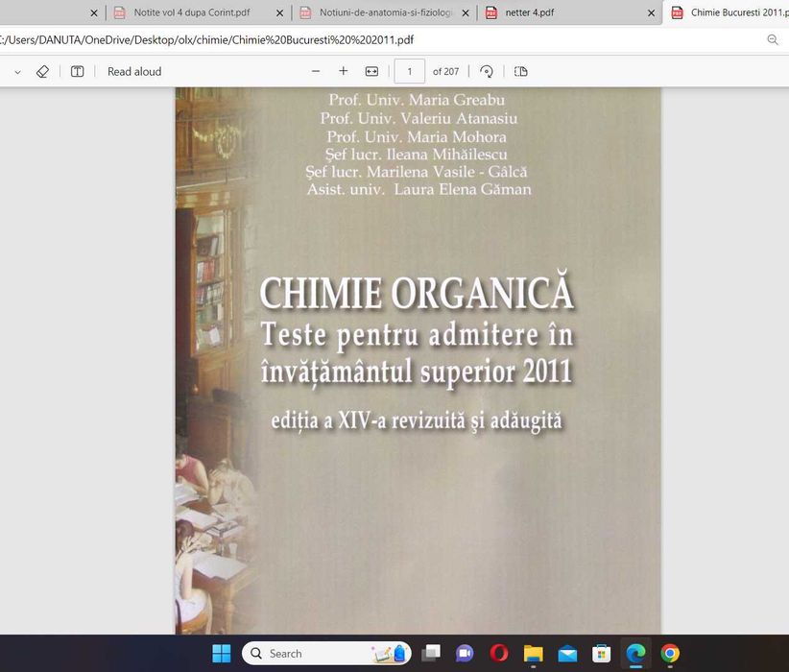Screen dimensions: 789x672
Task: Toggle Fit to width icon
Action: pyautogui.click(x=371, y=71)
